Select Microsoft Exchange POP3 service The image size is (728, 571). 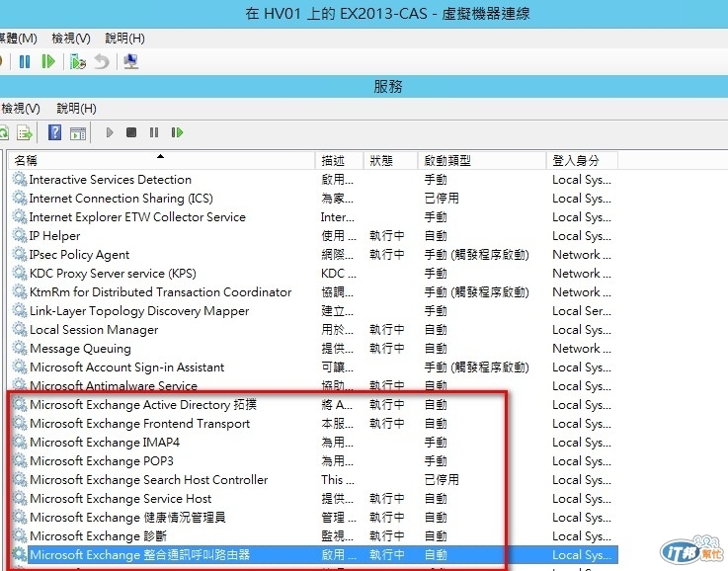tap(101, 461)
